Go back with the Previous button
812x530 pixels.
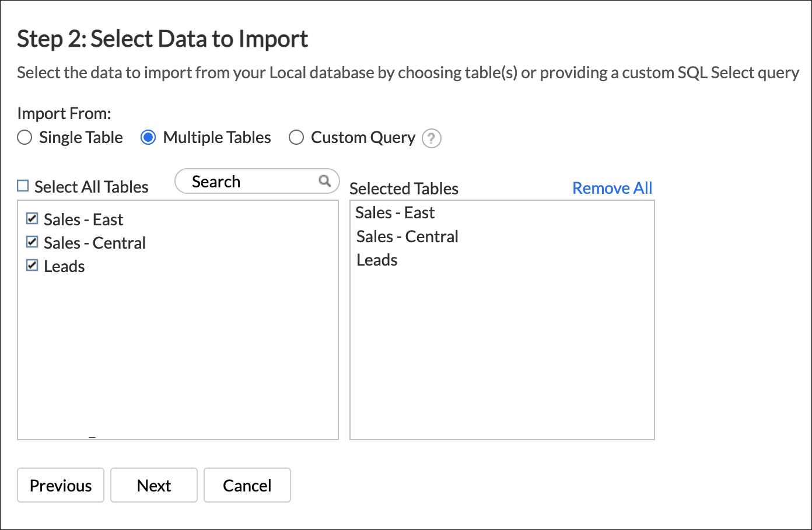[61, 485]
